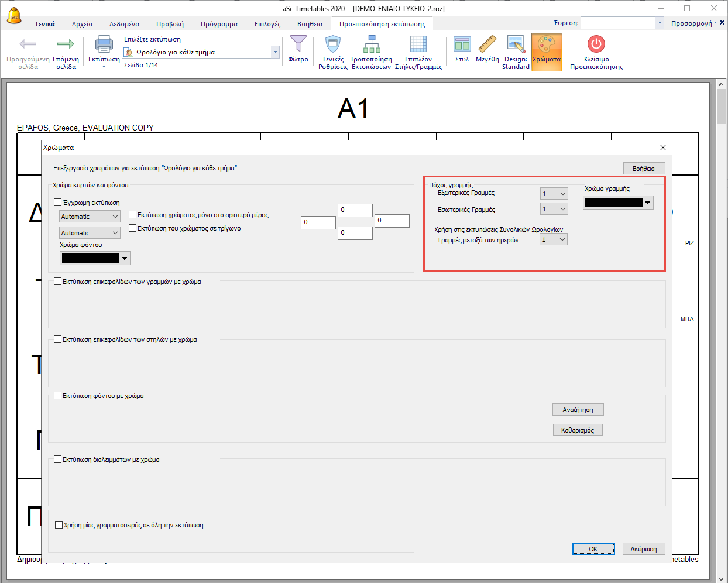
Task: Open the Φίλτρο funnel tool
Action: point(298,44)
